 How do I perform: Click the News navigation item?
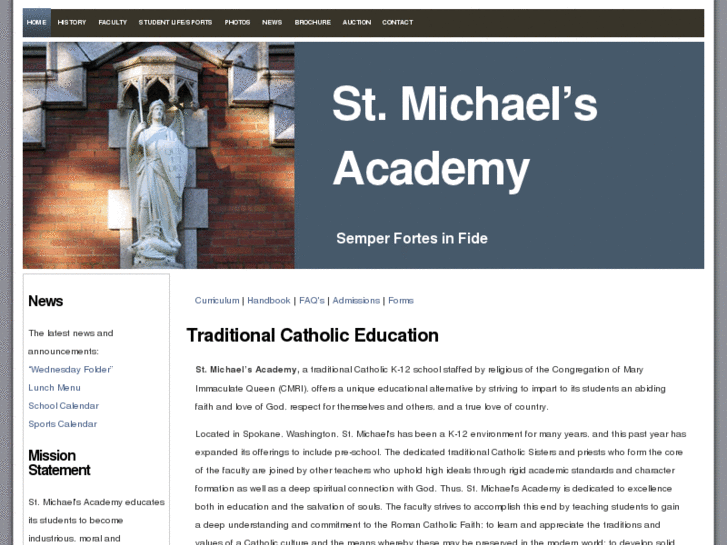pyautogui.click(x=272, y=22)
